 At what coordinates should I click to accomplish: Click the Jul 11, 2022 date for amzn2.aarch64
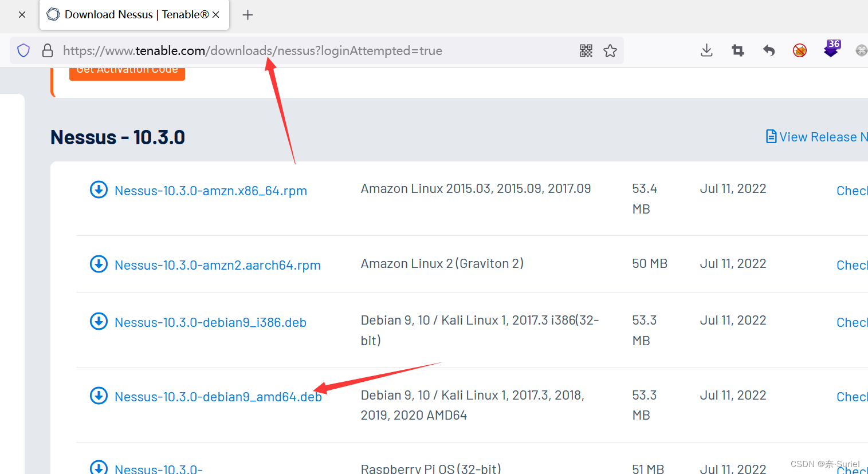click(733, 263)
